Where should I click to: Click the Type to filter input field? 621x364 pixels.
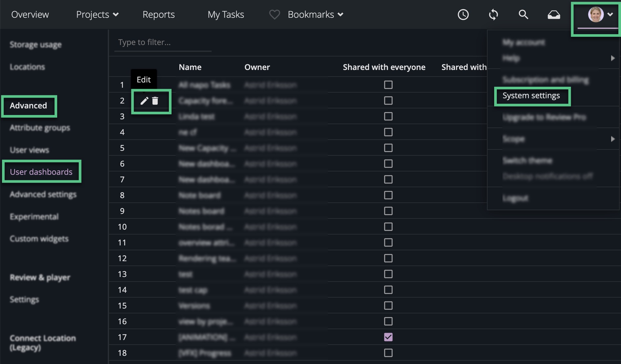point(163,42)
